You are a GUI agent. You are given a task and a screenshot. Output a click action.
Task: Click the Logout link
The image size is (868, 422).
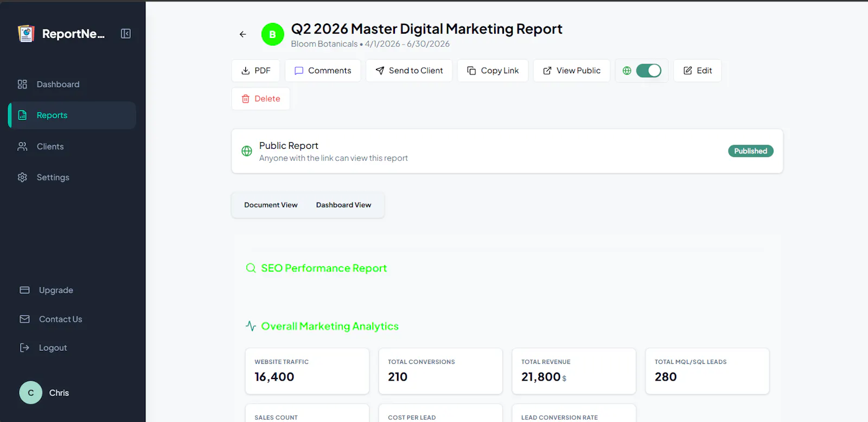click(53, 348)
